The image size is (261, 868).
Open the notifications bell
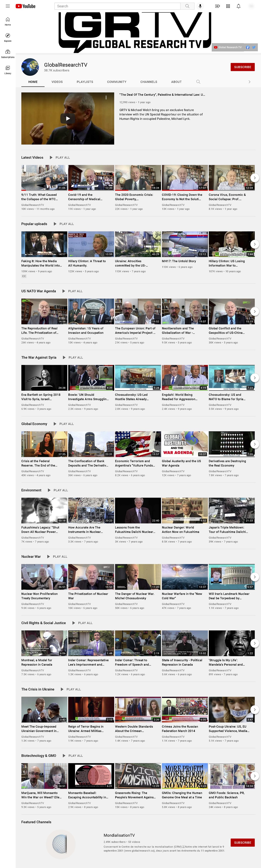(238, 6)
